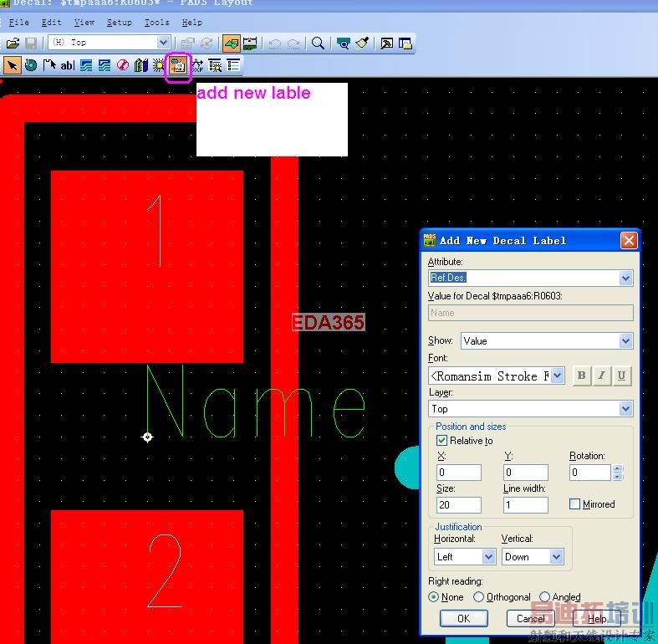Close the Add New Decal Label dialog
This screenshot has height=644, width=658.
(629, 241)
